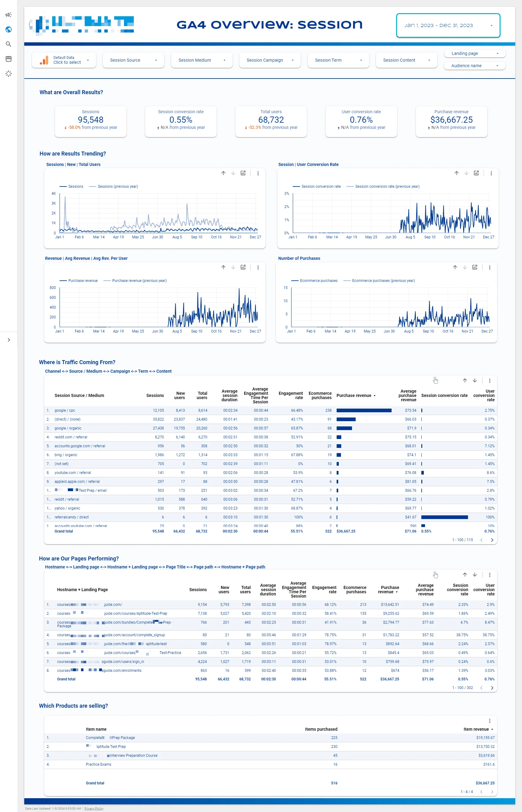Expand the Session Source filter

point(133,60)
